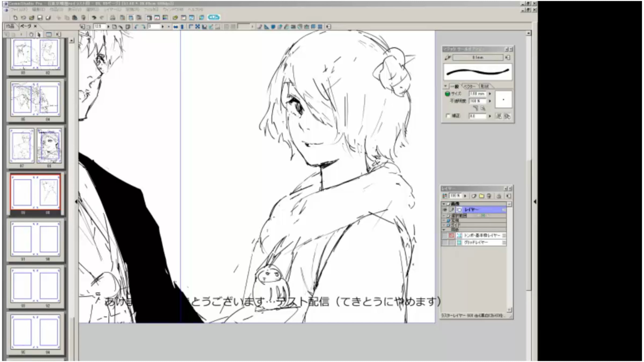Screen dimensions: 644x362
Task: Toggle the green size pressure indicator
Action: pyautogui.click(x=447, y=94)
